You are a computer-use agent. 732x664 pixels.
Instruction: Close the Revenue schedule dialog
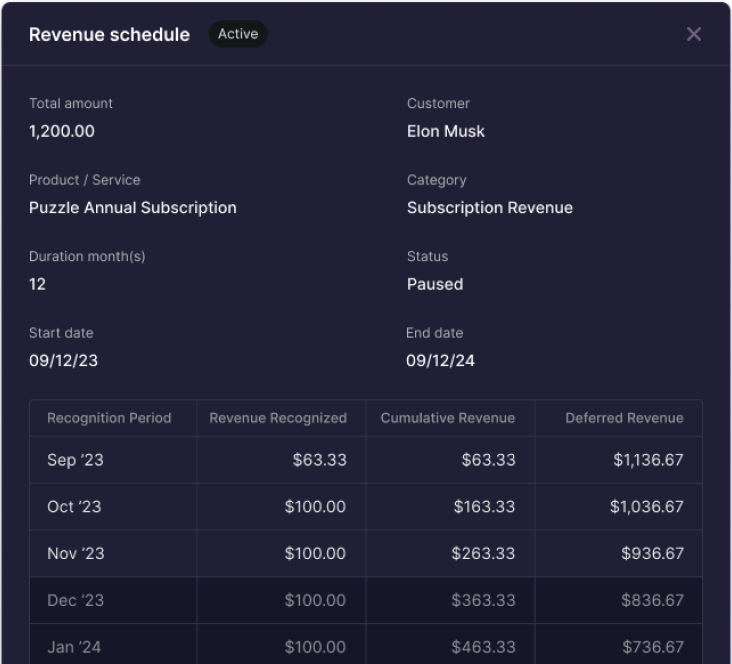tap(693, 34)
